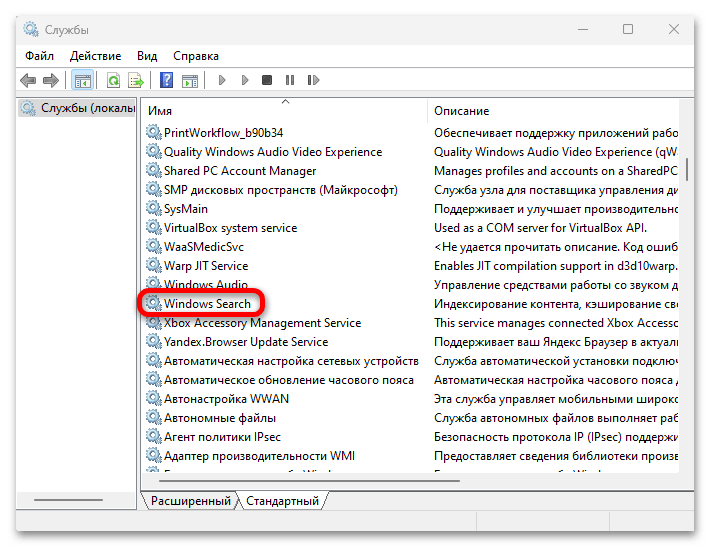Select VirtualBox system service row
Image resolution: width=710 pixels, height=547 pixels.
click(x=230, y=228)
